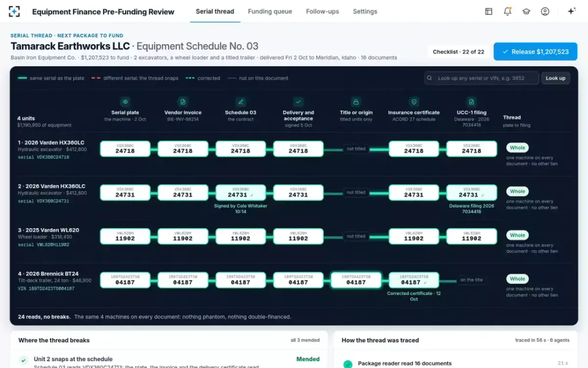Click 'Tamarack Earthworks LLC' title
Screen dimensions: 588x368
pos(70,47)
